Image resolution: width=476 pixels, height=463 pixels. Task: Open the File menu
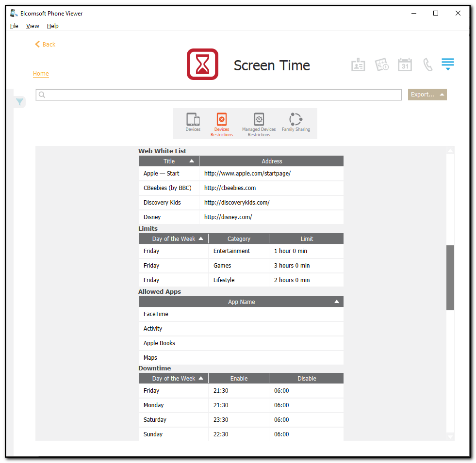14,26
